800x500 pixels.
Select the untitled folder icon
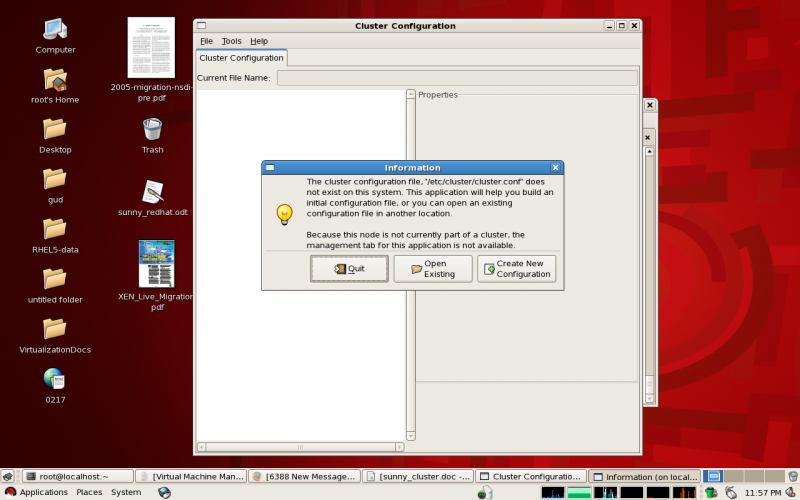[55, 280]
